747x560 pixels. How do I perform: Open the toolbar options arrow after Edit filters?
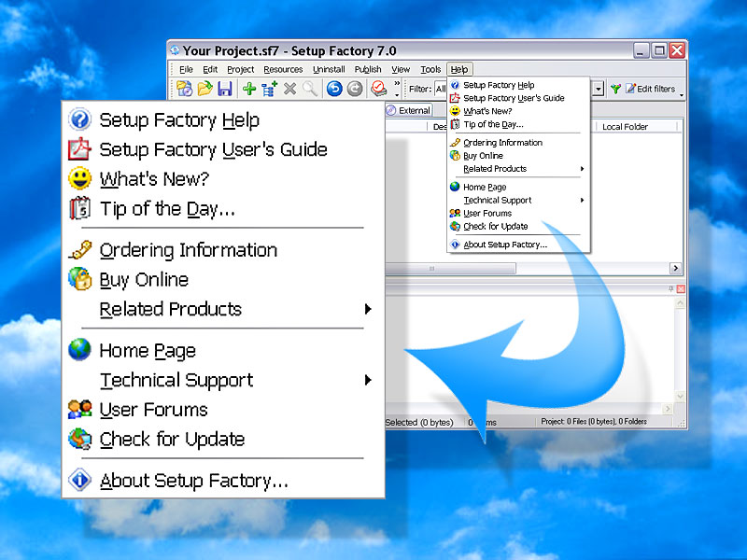coord(682,95)
